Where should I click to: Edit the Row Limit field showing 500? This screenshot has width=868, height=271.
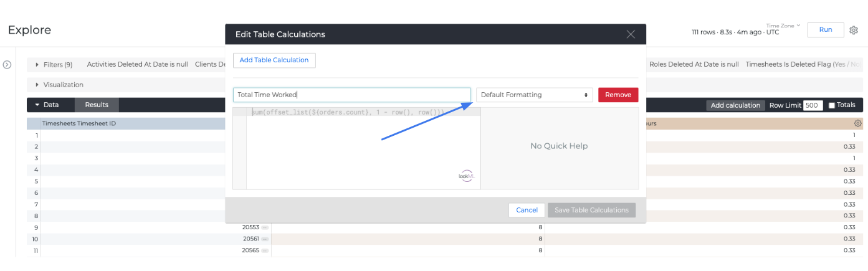813,105
